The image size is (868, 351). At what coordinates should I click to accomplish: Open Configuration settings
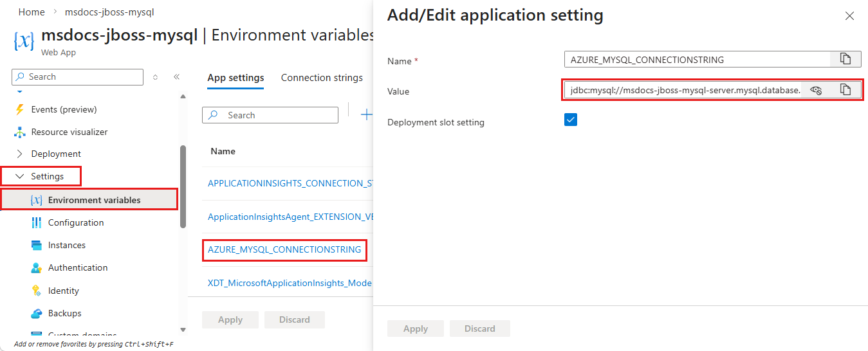click(76, 222)
